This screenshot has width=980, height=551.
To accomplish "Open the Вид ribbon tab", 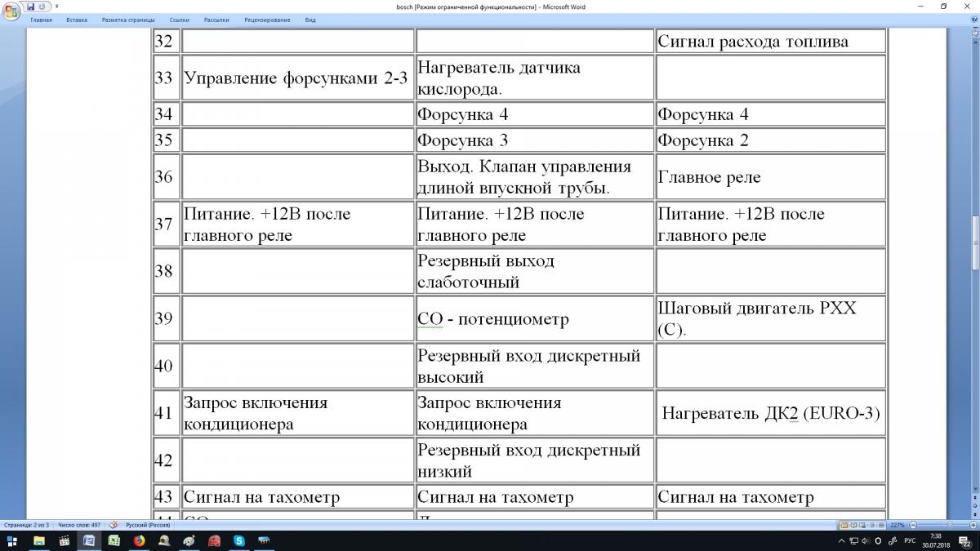I will 310,20.
